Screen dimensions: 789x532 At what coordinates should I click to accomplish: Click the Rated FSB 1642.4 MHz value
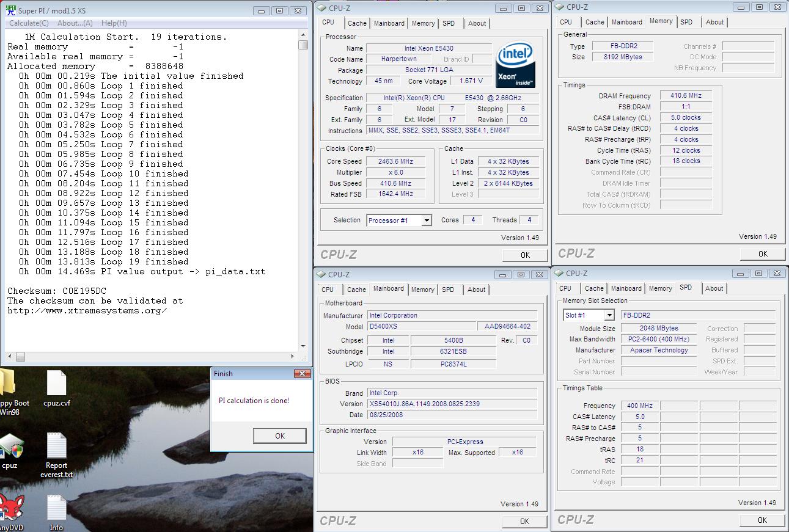pos(395,194)
